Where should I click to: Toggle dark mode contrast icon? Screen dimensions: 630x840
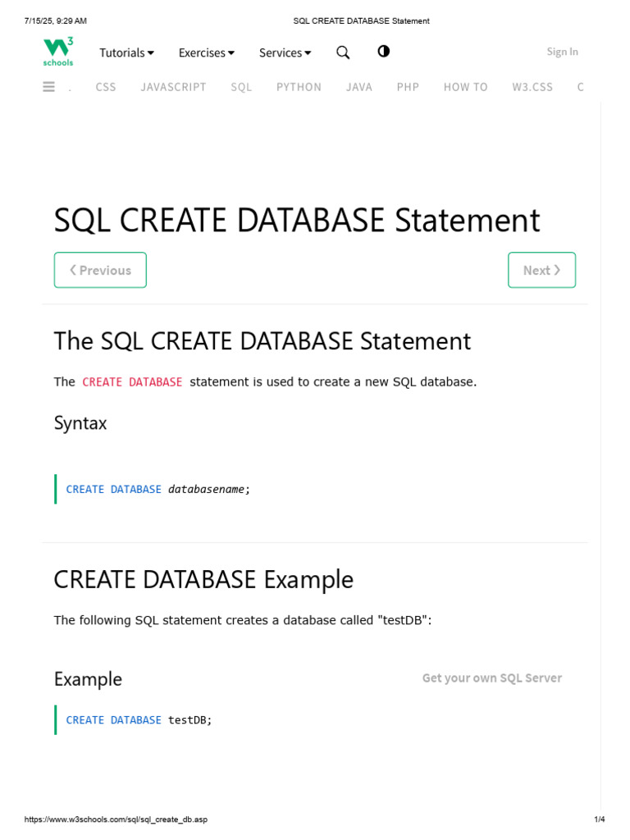(x=383, y=52)
